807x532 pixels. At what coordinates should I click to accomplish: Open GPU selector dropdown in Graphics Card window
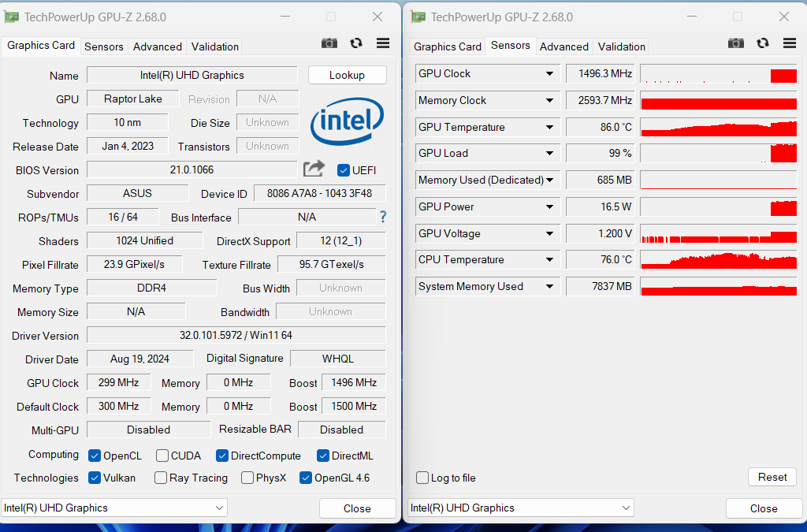pyautogui.click(x=114, y=508)
